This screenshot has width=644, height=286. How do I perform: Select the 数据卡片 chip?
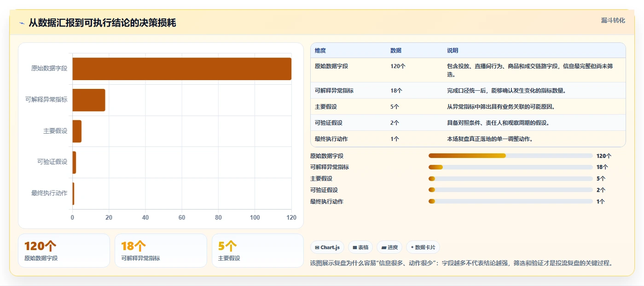423,247
